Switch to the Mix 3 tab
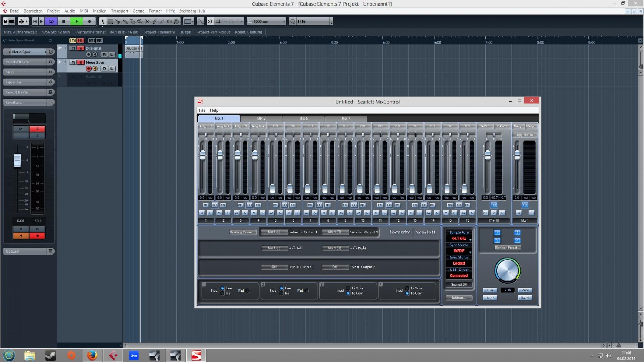The width and height of the screenshot is (644, 362). pos(261,119)
